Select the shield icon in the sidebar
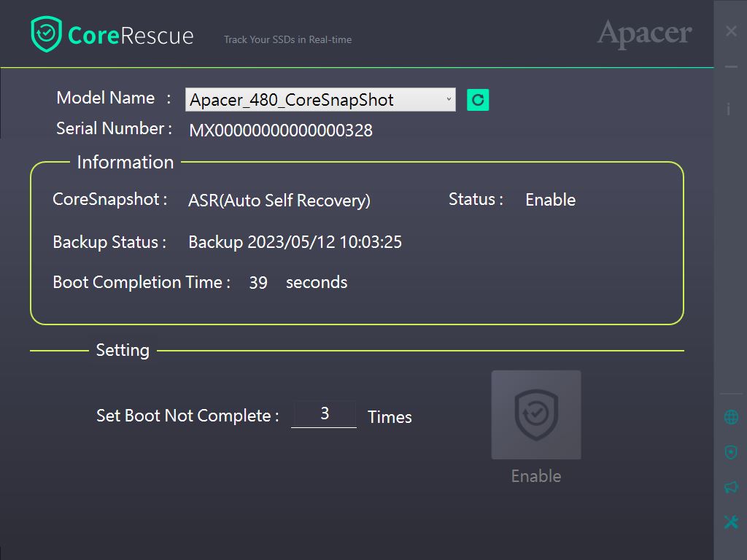Image resolution: width=747 pixels, height=560 pixels. [x=731, y=452]
